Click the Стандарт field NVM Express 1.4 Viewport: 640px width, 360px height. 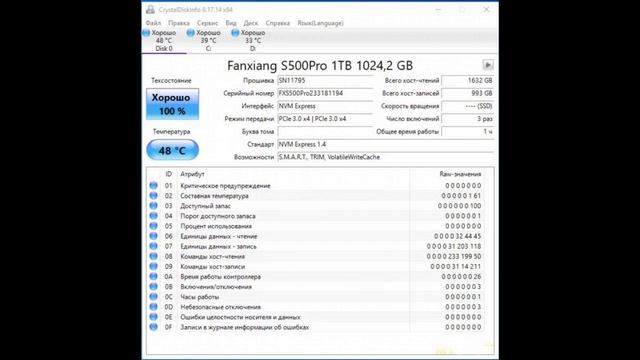385,144
